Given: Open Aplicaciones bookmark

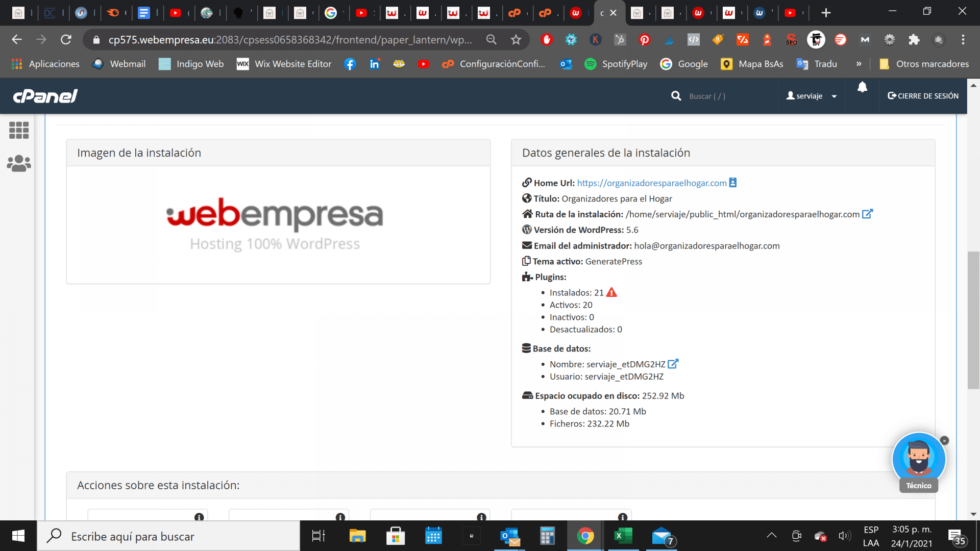Looking at the screenshot, I should (x=46, y=64).
